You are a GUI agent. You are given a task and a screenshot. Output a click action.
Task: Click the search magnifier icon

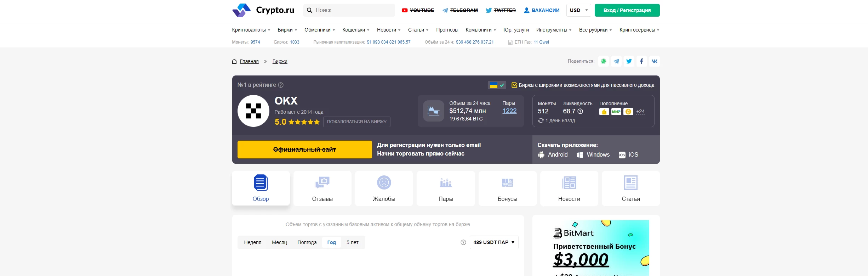point(309,10)
